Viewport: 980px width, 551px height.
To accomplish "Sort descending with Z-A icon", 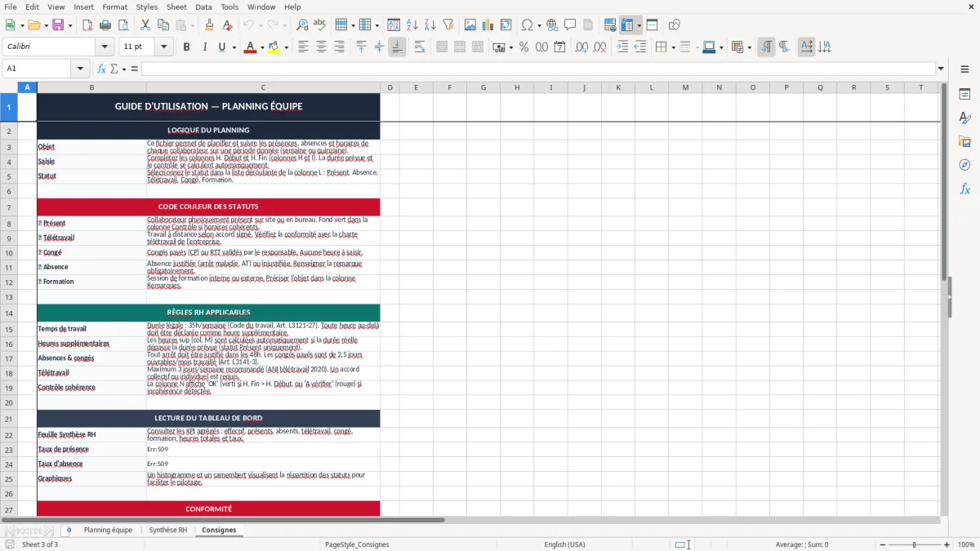I will pyautogui.click(x=430, y=25).
